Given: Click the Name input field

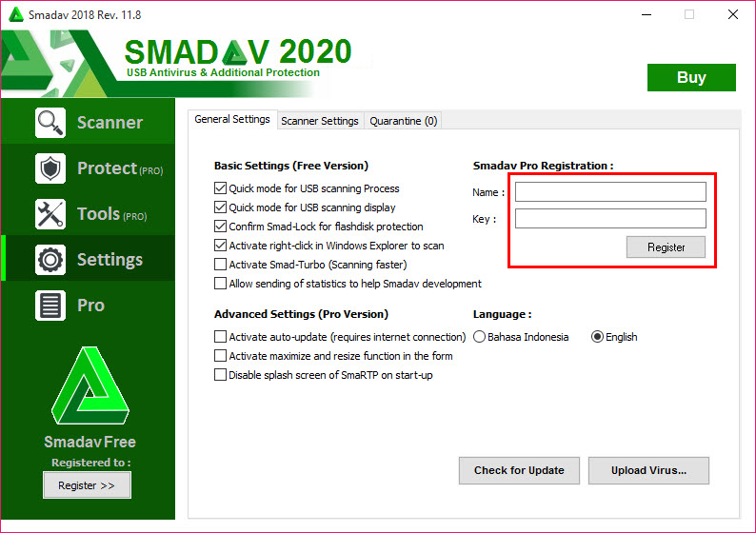Looking at the screenshot, I should [610, 192].
